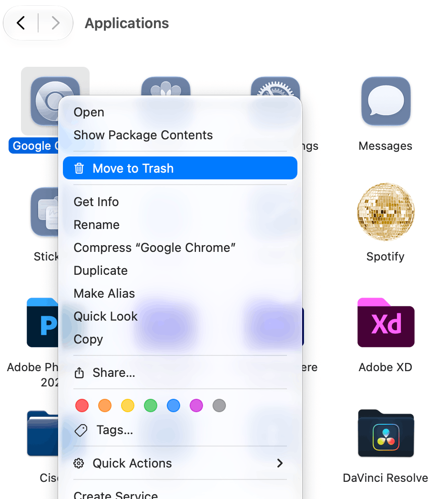Choose Duplicate from the context menu
448x499 pixels.
tap(180, 271)
